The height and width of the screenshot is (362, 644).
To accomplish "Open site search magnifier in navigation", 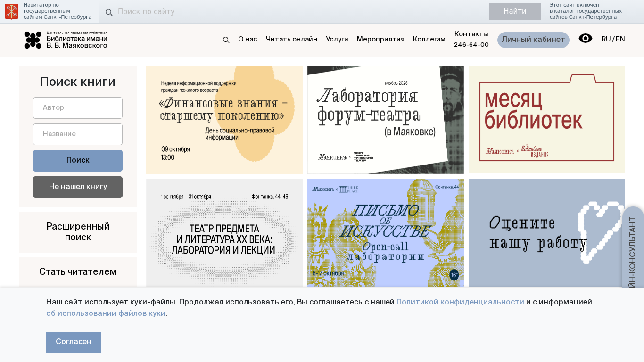I will 226,40.
